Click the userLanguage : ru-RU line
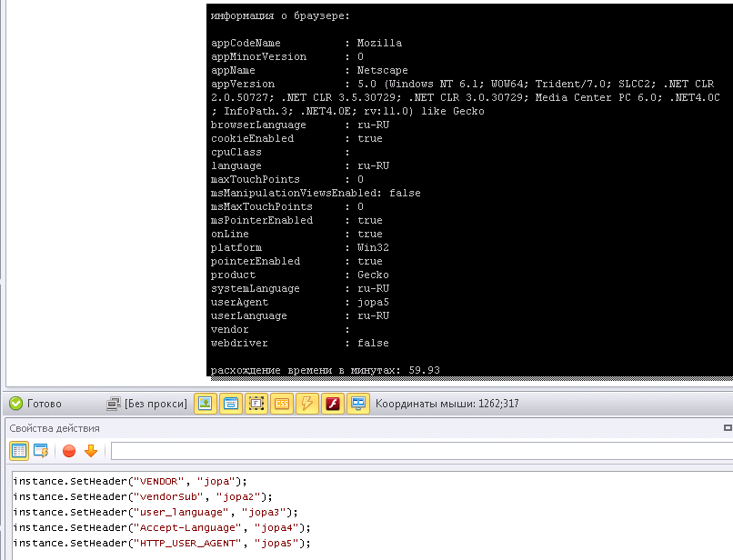The image size is (733, 560). [x=299, y=315]
